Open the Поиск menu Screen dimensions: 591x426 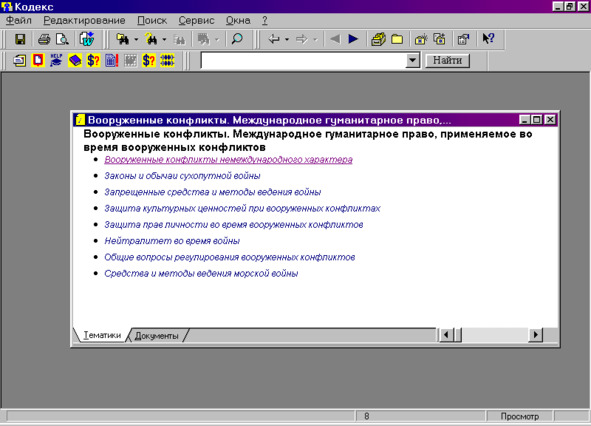[152, 20]
